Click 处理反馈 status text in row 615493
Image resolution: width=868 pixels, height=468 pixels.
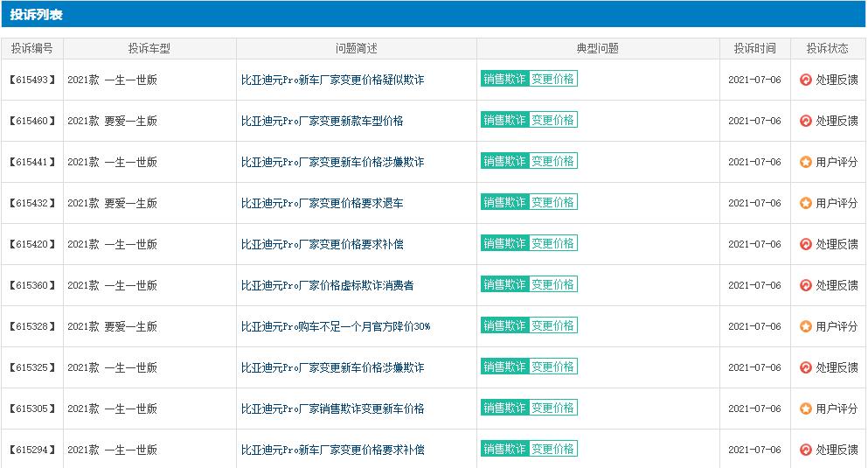click(837, 80)
